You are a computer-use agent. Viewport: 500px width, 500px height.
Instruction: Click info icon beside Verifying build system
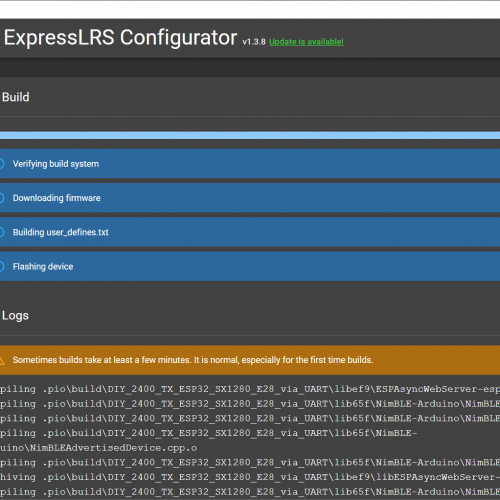1,164
